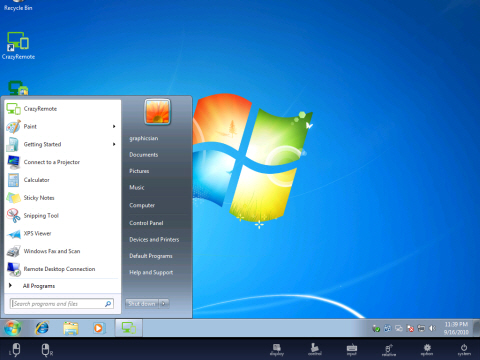This screenshot has width=480, height=360.
Task: Open CrazyRemote from Start menu
Action: click(x=63, y=109)
